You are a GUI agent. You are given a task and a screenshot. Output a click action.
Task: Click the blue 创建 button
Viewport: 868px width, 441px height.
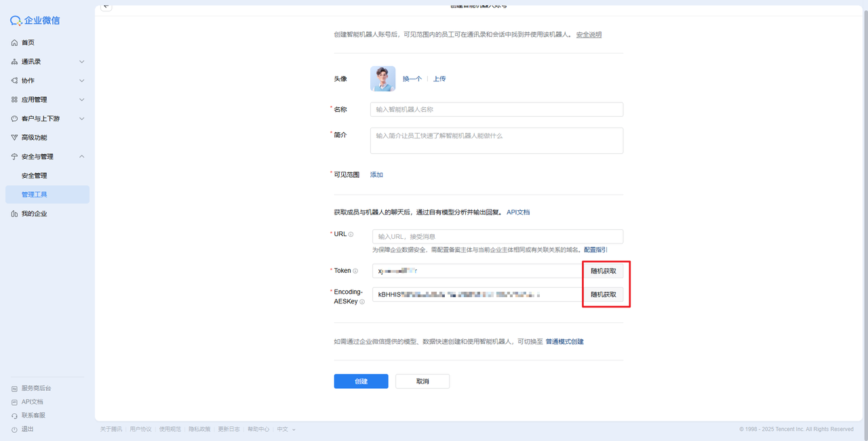pos(361,381)
